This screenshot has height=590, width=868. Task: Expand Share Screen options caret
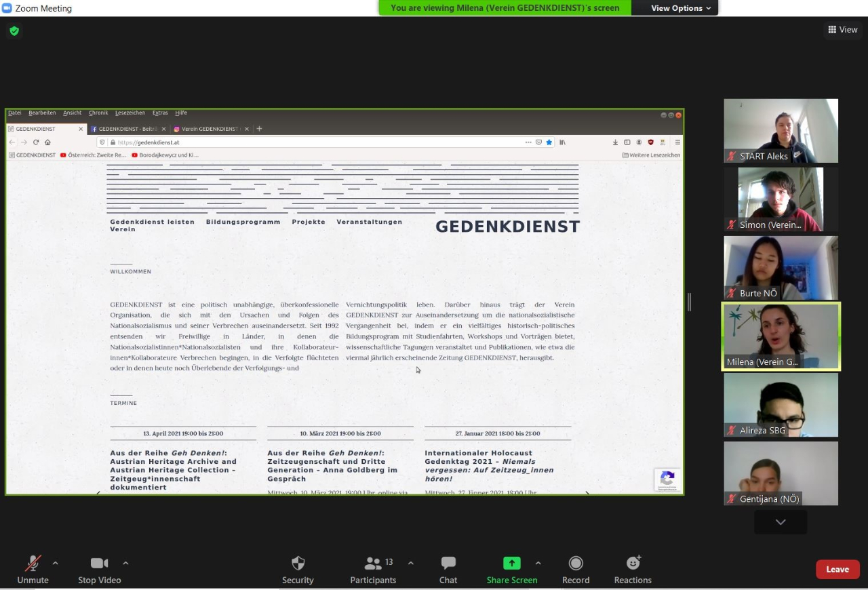click(x=538, y=563)
